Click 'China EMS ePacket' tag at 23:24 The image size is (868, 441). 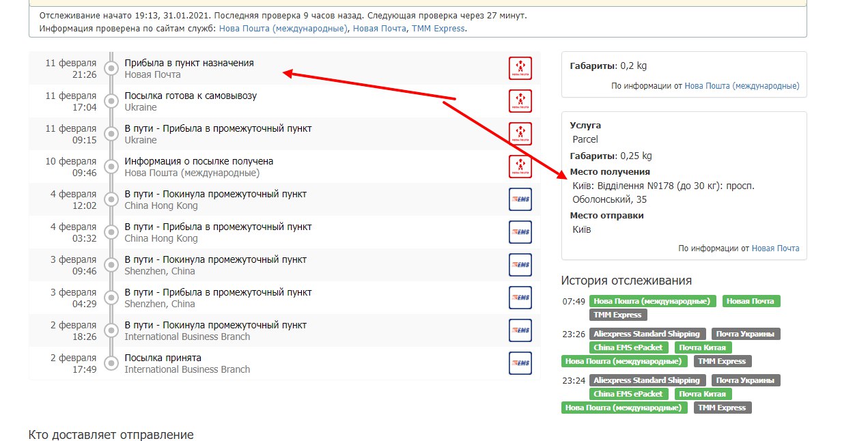pyautogui.click(x=628, y=394)
